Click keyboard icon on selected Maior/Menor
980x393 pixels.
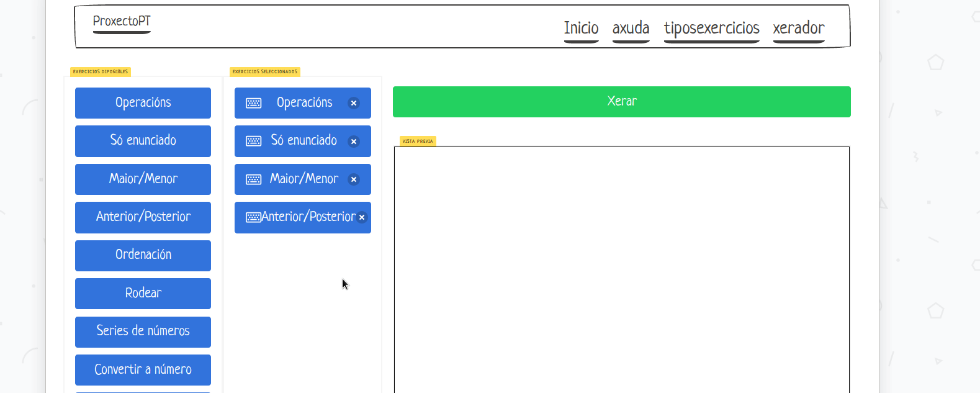point(254,179)
